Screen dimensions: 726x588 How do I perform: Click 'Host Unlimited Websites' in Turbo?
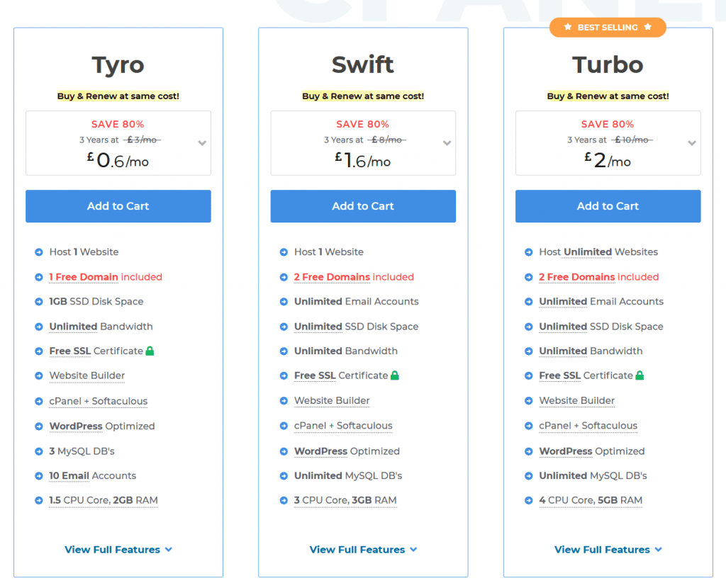[598, 251]
